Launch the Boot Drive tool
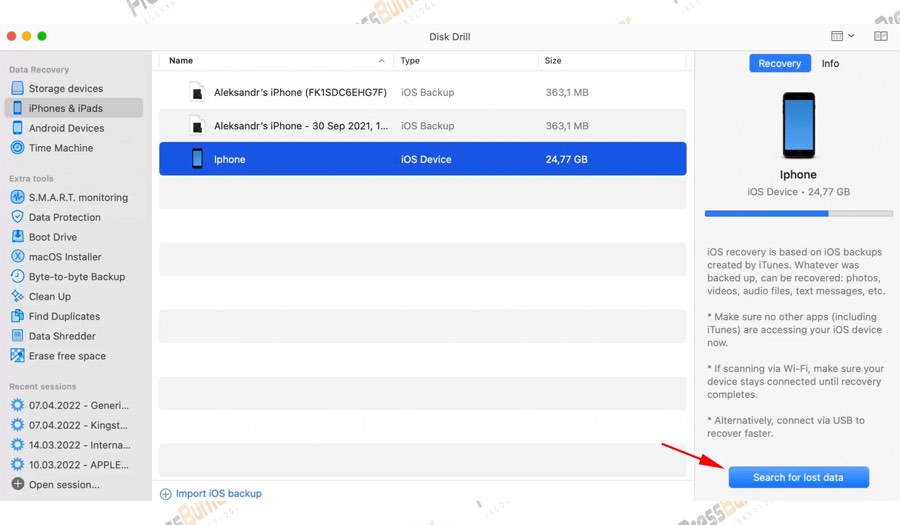 pyautogui.click(x=52, y=237)
